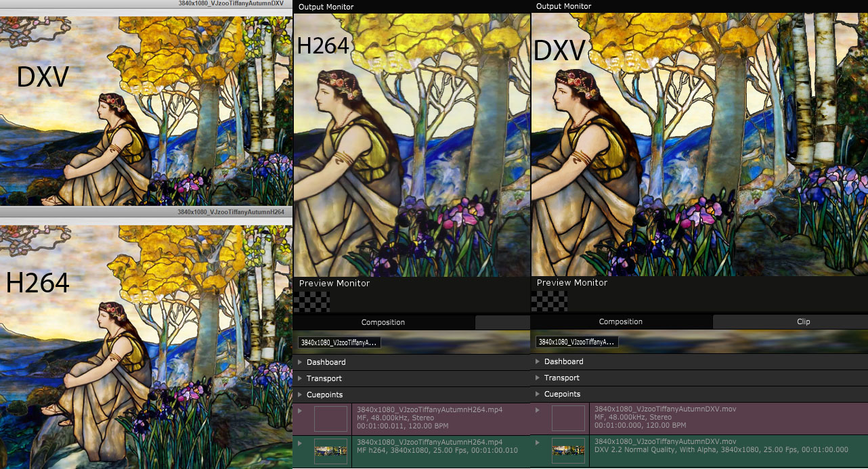Click the checkerboard preview in the DXV panel
The width and height of the screenshot is (868, 469).
[549, 301]
